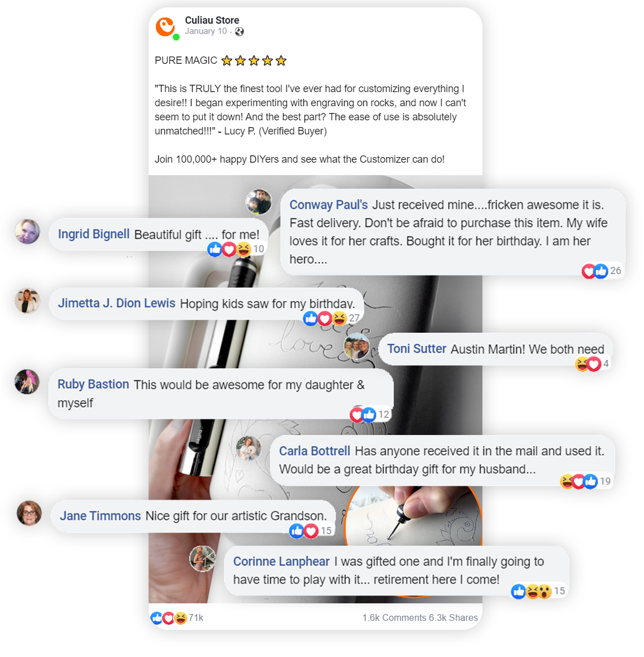Click the January 10 post date
Viewport: 644px width, 657px height.
coord(206,32)
